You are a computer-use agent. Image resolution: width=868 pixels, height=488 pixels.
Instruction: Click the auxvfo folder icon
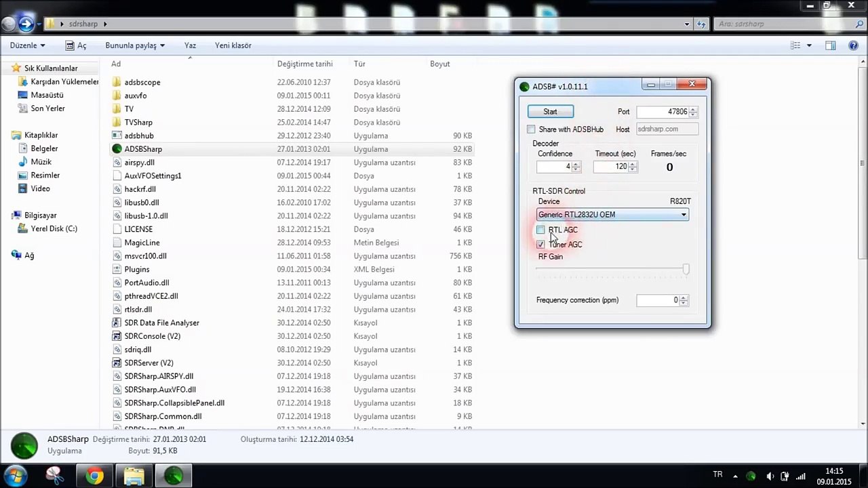(117, 96)
